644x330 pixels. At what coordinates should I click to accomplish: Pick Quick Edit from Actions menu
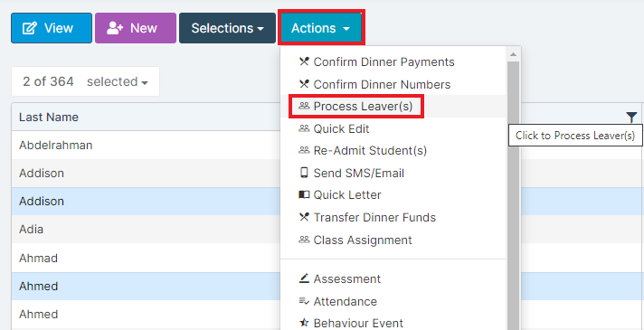pyautogui.click(x=341, y=128)
